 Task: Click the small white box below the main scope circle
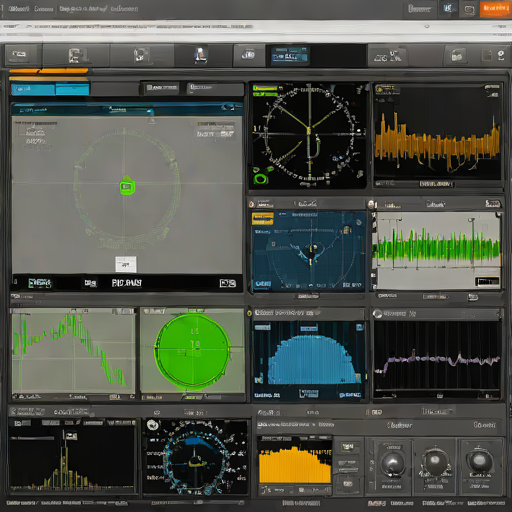(x=126, y=264)
